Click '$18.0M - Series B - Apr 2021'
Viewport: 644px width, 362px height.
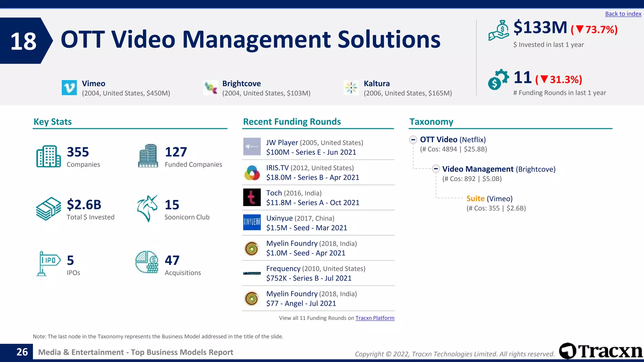pyautogui.click(x=313, y=178)
